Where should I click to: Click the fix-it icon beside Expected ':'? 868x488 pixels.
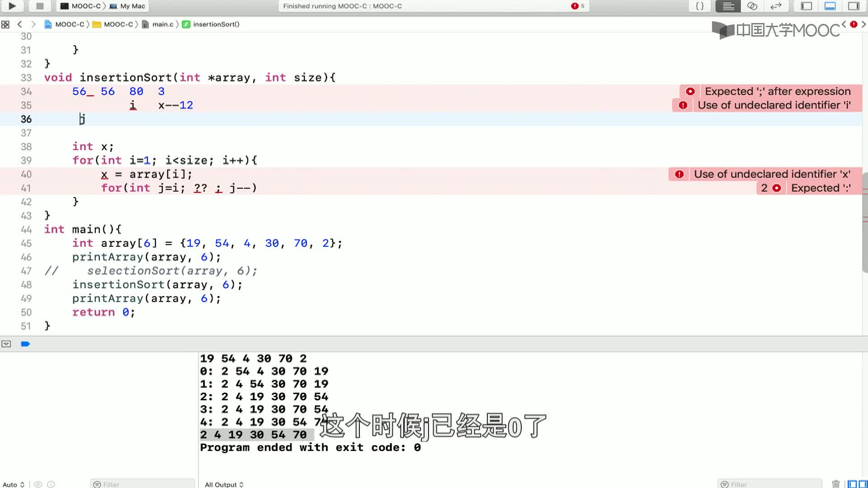tap(776, 188)
